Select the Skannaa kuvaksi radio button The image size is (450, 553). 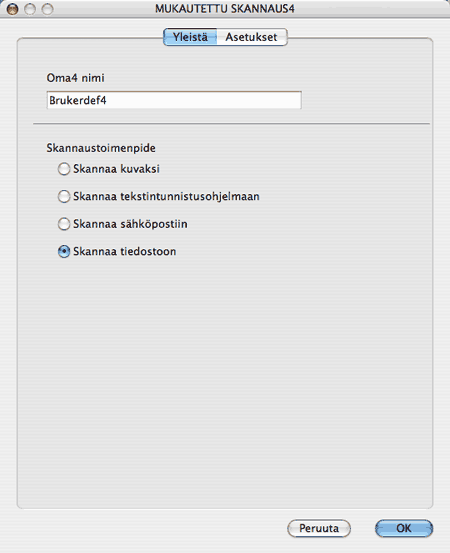pos(64,169)
